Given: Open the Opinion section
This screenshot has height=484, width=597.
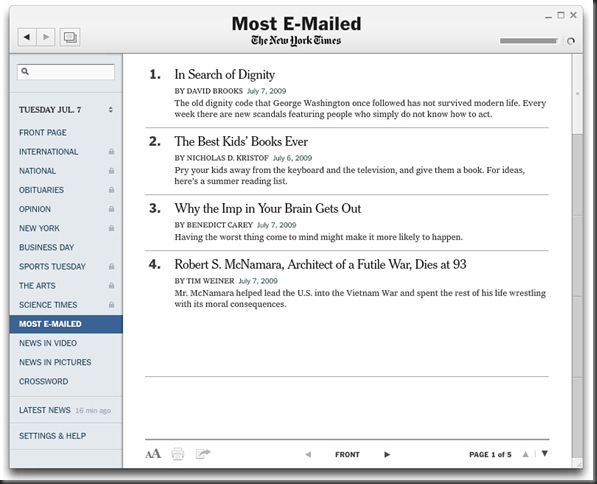Looking at the screenshot, I should point(35,209).
